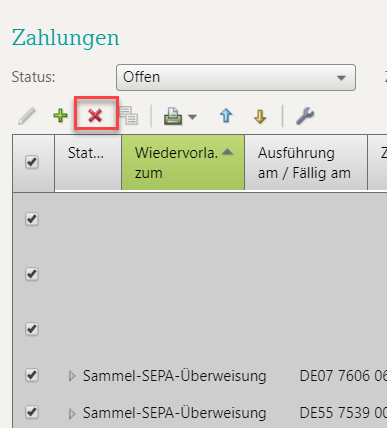387x428 pixels.
Task: Uncheck the first row checkbox below the header
Action: 32,219
